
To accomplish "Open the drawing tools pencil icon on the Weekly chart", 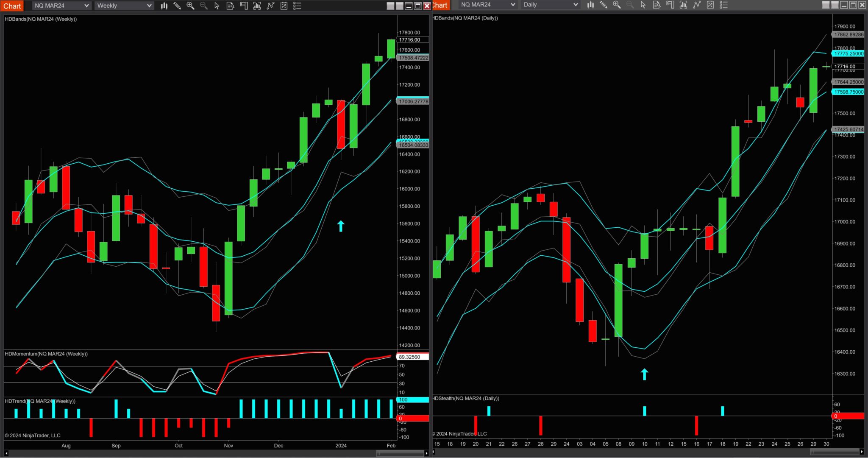I will click(x=178, y=6).
